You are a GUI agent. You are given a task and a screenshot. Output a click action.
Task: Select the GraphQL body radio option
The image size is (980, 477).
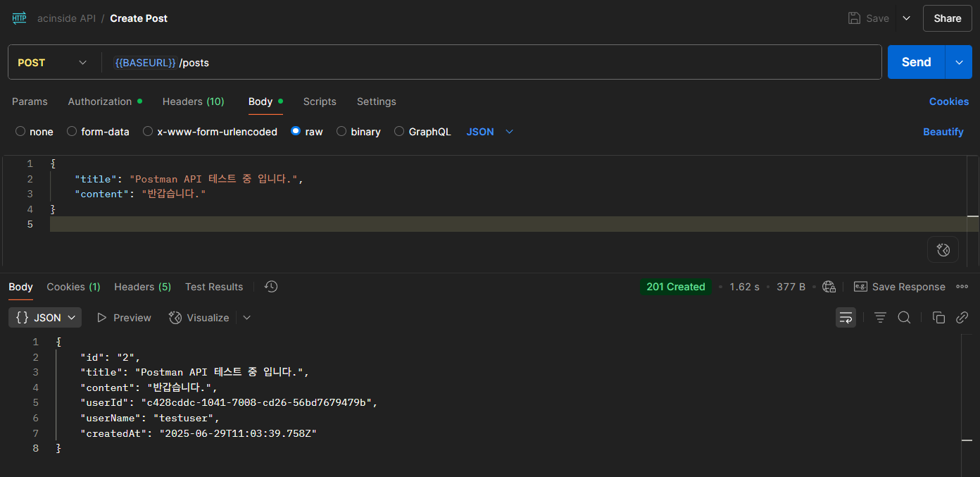tap(399, 131)
